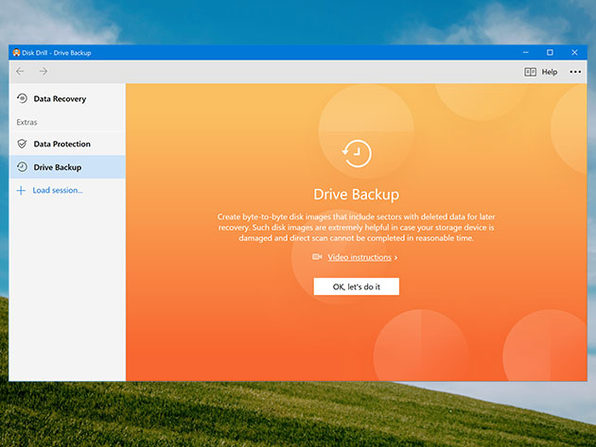The image size is (596, 447).
Task: Click the forward navigation arrow
Action: pyautogui.click(x=43, y=71)
